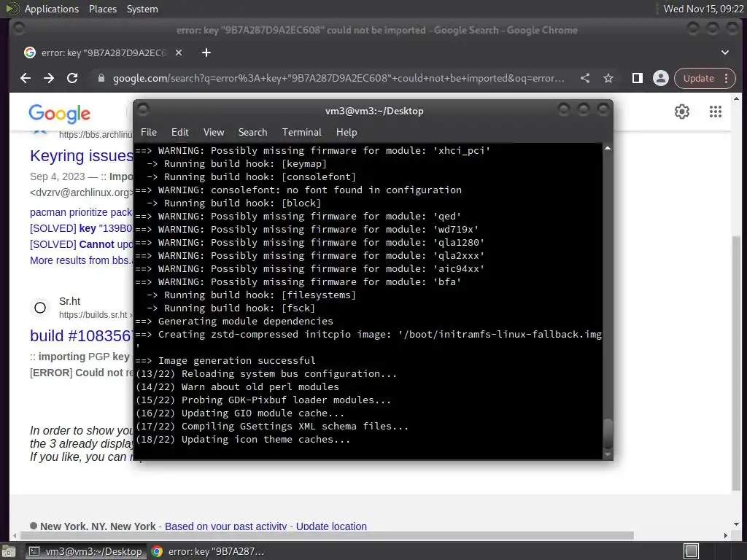Click Chrome page scroll up arrow
This screenshot has height=560, width=747.
pyautogui.click(x=736, y=99)
